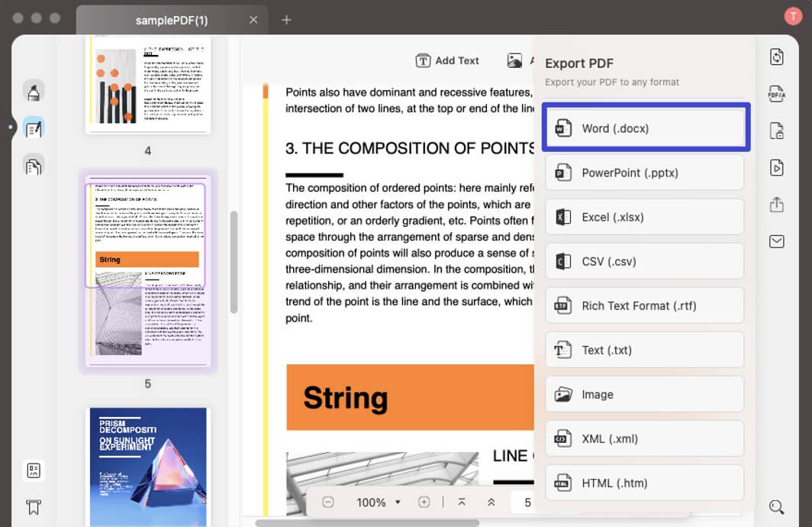The width and height of the screenshot is (812, 527).
Task: Click the search magnifier at bottom right
Action: point(777,507)
